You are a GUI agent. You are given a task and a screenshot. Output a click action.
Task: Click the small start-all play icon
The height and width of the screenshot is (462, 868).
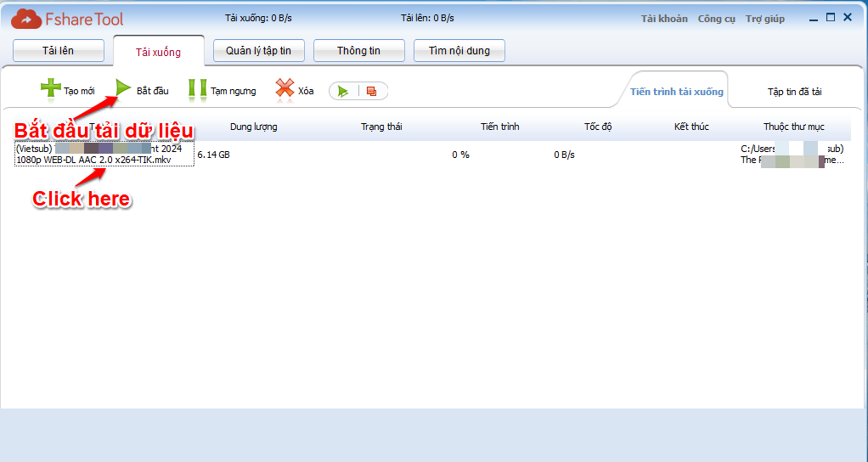[x=343, y=91]
